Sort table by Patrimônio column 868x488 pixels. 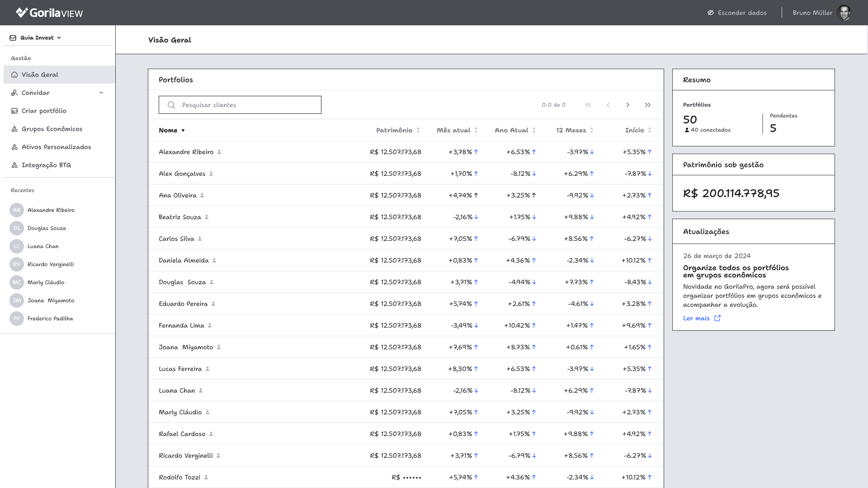[398, 130]
